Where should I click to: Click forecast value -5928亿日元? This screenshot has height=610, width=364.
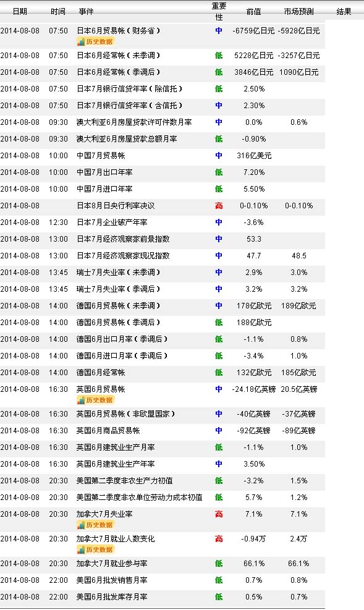(x=298, y=31)
